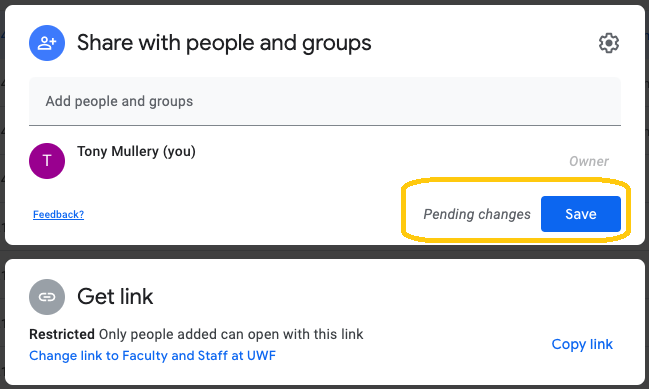Image resolution: width=649 pixels, height=389 pixels.
Task: Click Only people added can open text
Action: 231,334
